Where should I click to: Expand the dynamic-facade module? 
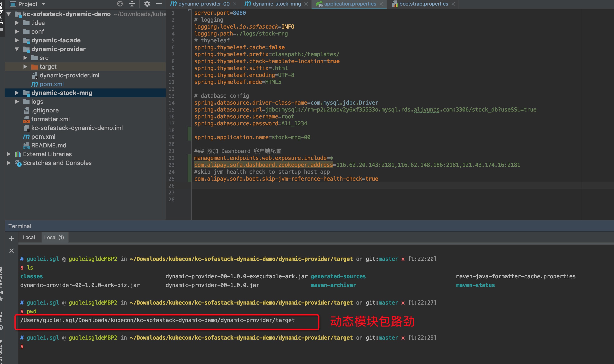(x=17, y=40)
